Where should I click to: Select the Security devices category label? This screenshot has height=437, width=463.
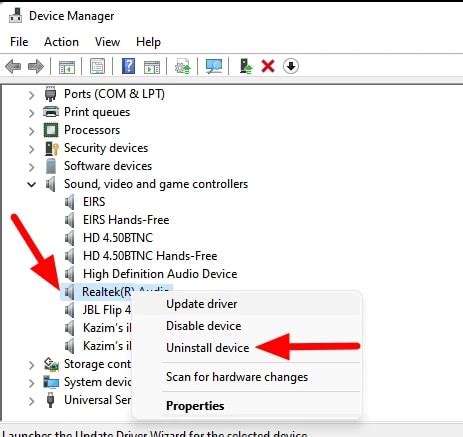click(106, 148)
